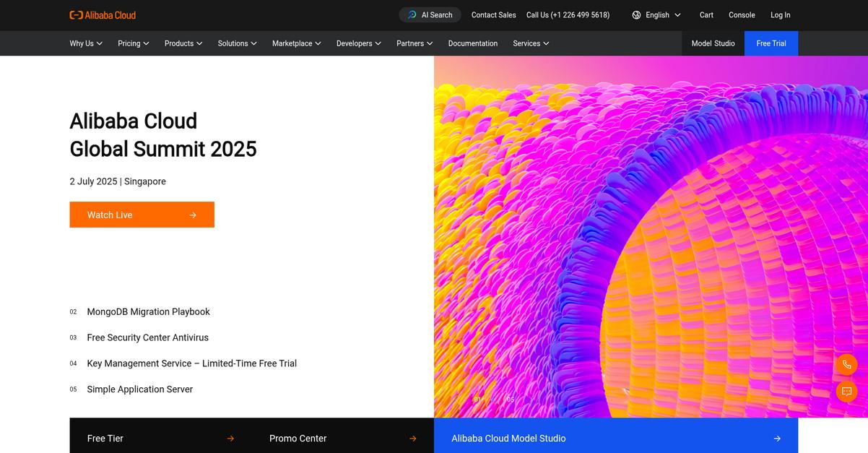This screenshot has width=868, height=453.
Task: Expand the Partners menu
Action: [x=415, y=43]
